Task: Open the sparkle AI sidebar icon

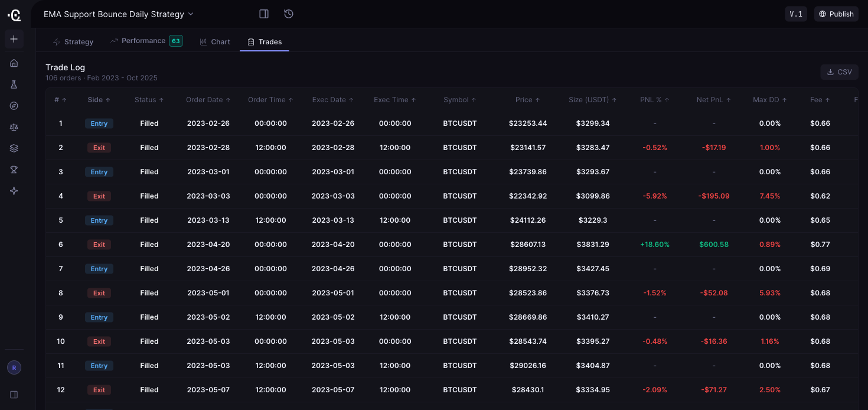Action: click(14, 191)
